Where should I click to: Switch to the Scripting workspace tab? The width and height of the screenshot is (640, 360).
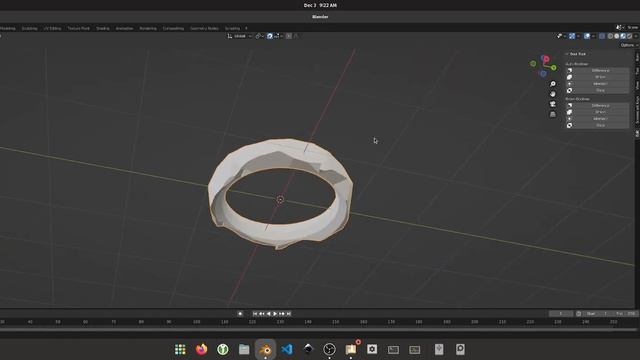233,28
